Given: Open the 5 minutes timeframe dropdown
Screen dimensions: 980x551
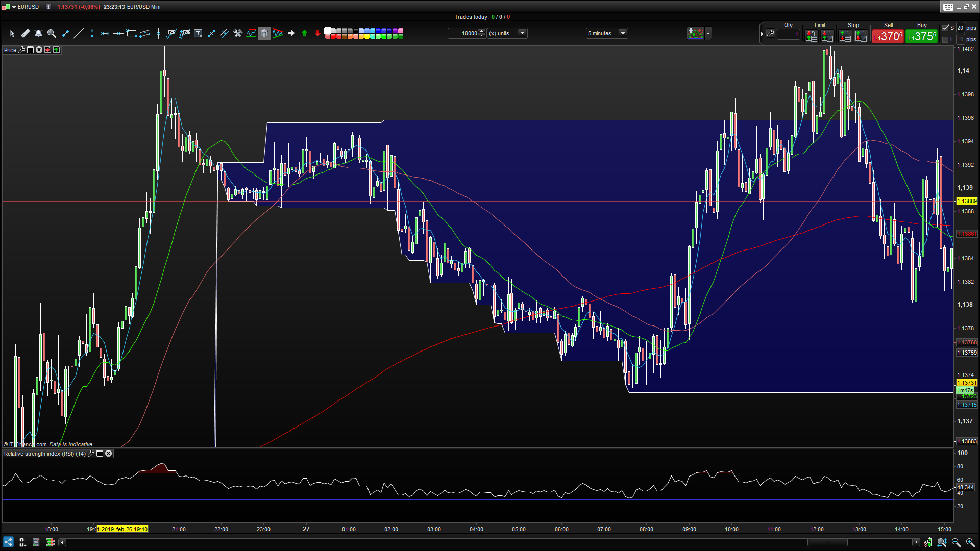Looking at the screenshot, I should coord(622,33).
